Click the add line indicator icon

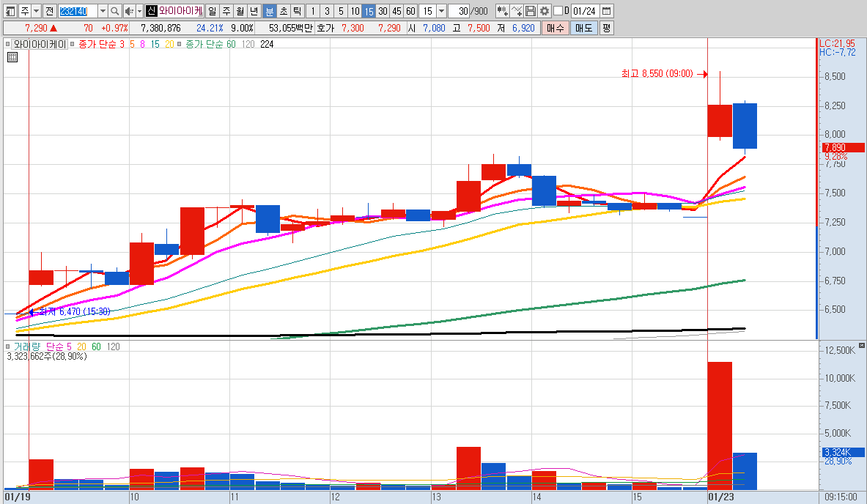(517, 11)
